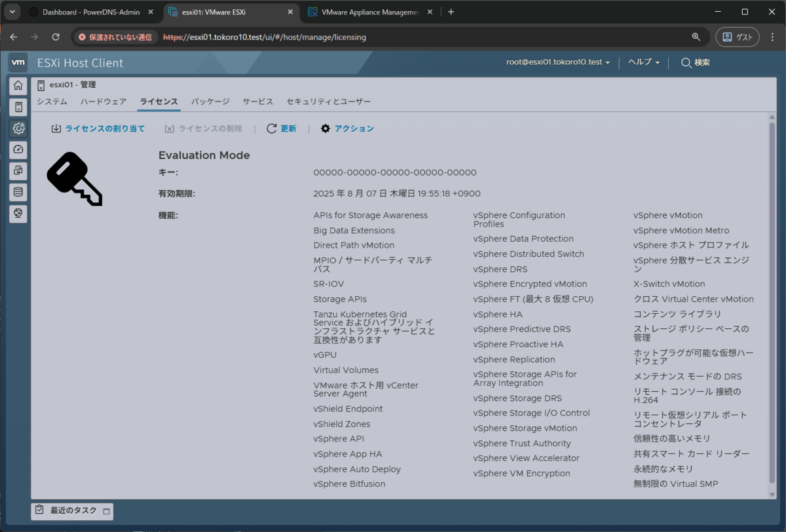The image size is (786, 532).
Task: Open the Help (ヘルプ) dropdown
Action: [644, 62]
